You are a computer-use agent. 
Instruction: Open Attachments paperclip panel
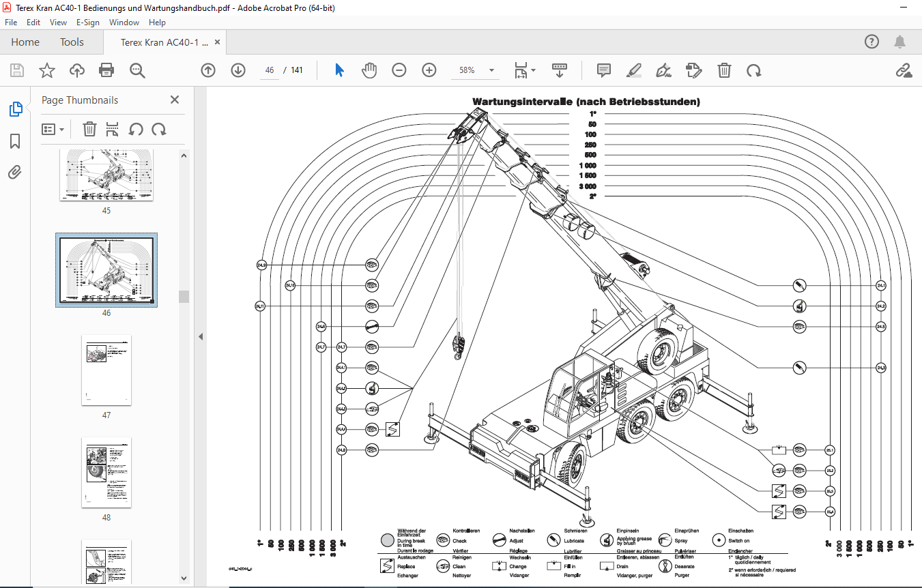(15, 172)
